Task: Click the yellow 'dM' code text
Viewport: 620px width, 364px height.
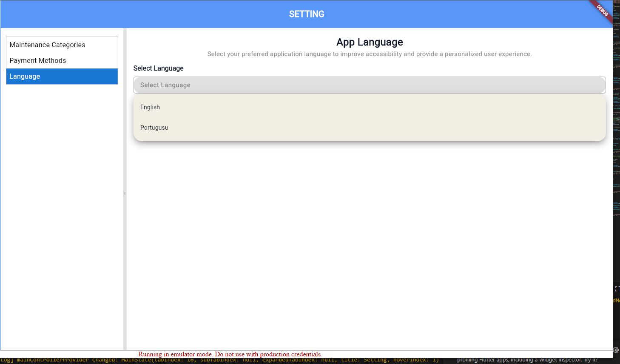Action: click(616, 301)
